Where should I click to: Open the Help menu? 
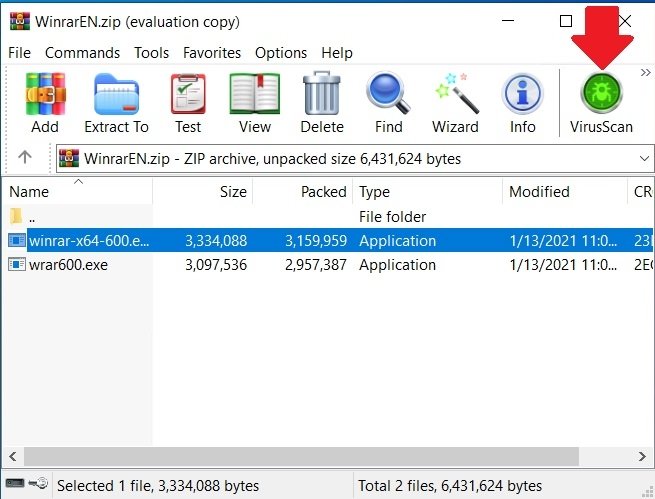[337, 53]
